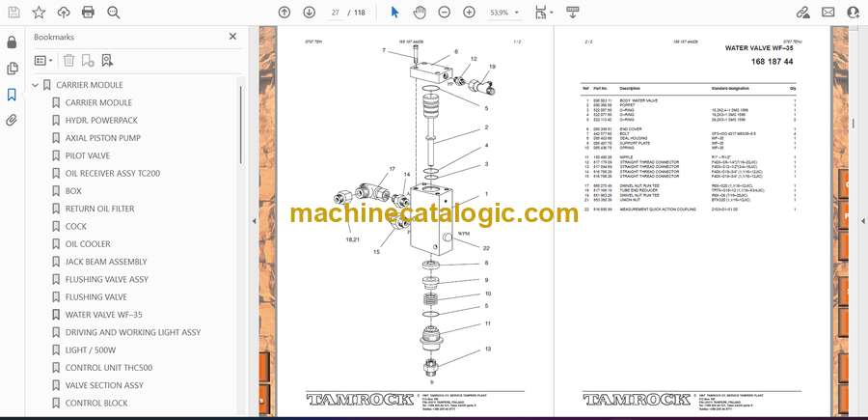Open OIL RECEIVER ASSY TC200 bookmark
Viewport: 868px width, 420px height.
(x=113, y=174)
